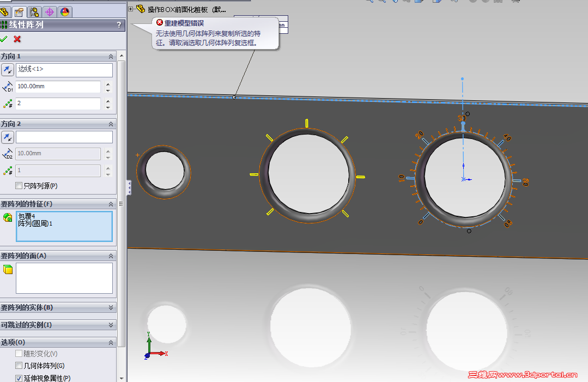The image size is (588, 382).
Task: Click the panel collapse handle on divider
Action: coord(129,187)
